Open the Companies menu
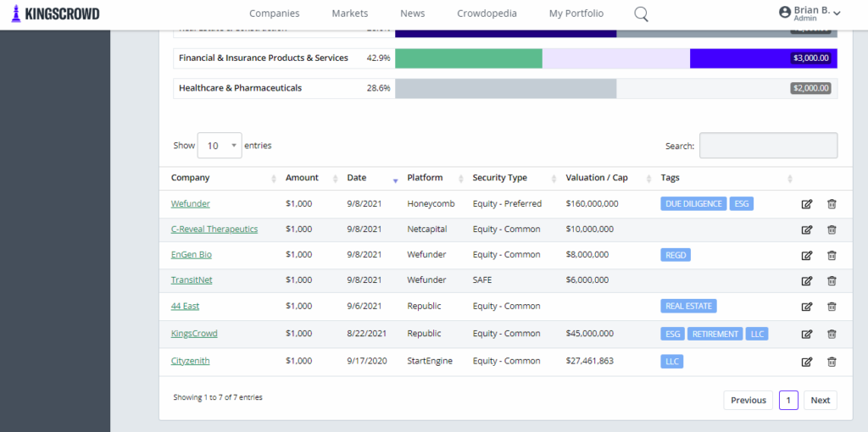 click(x=275, y=14)
